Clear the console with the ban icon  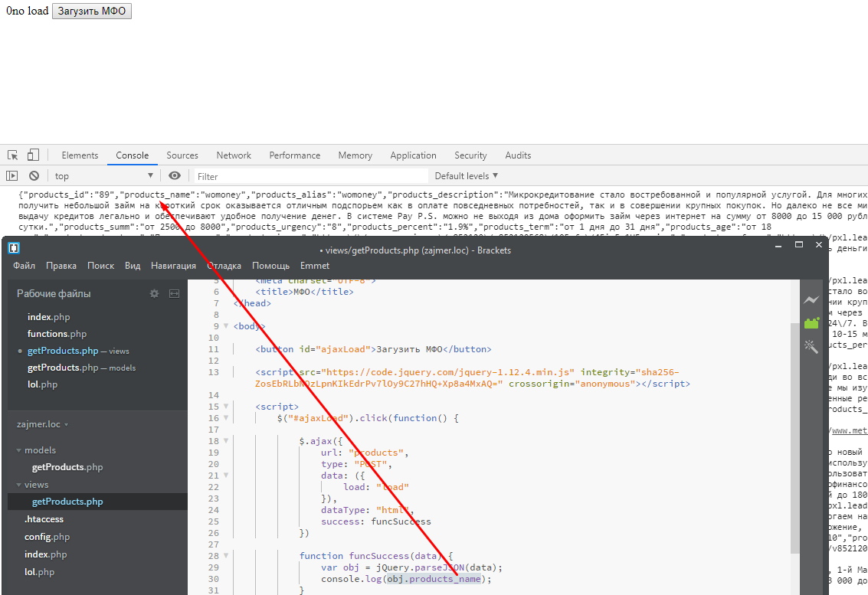click(x=34, y=176)
